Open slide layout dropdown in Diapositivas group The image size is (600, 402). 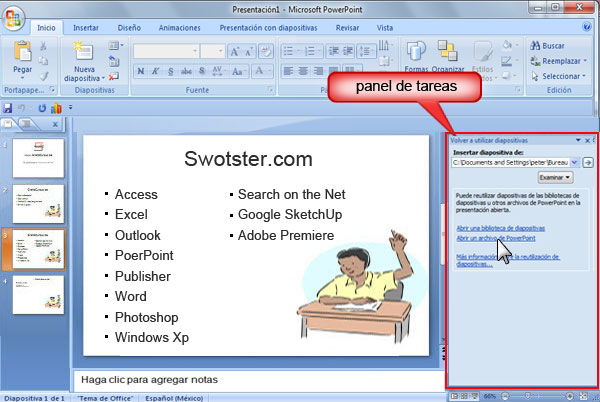[x=116, y=46]
